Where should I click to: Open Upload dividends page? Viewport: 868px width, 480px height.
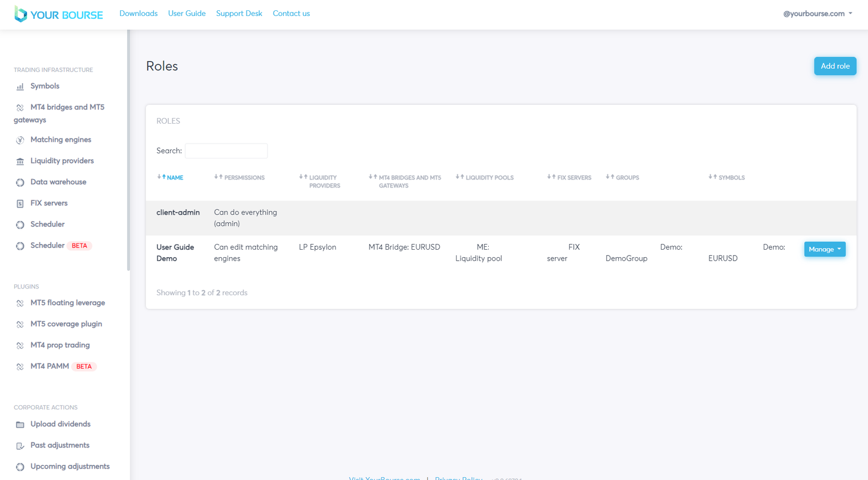(x=60, y=424)
